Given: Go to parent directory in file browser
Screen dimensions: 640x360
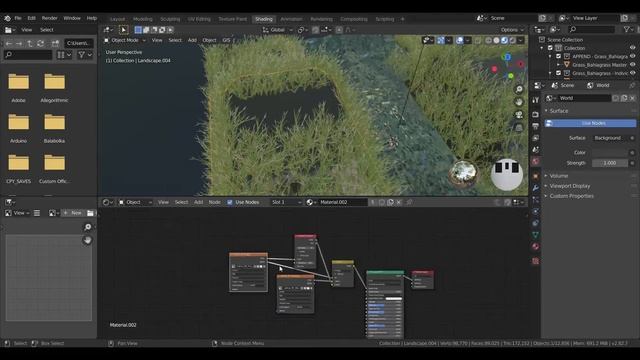Looking at the screenshot, I should (x=30, y=43).
